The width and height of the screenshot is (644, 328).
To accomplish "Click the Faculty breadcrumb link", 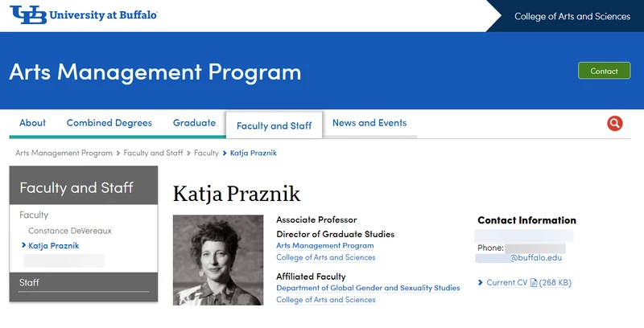I will [206, 153].
